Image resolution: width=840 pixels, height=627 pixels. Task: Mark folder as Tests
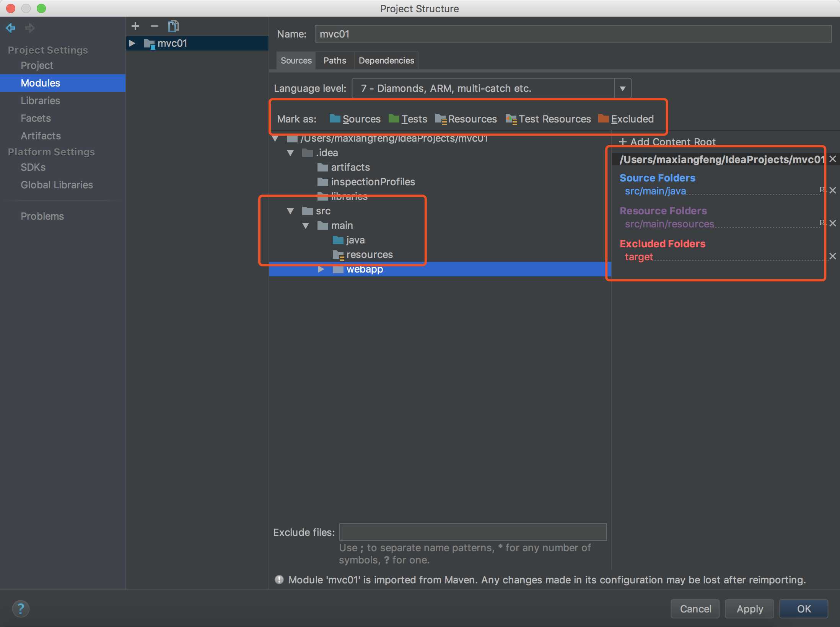[x=408, y=119]
